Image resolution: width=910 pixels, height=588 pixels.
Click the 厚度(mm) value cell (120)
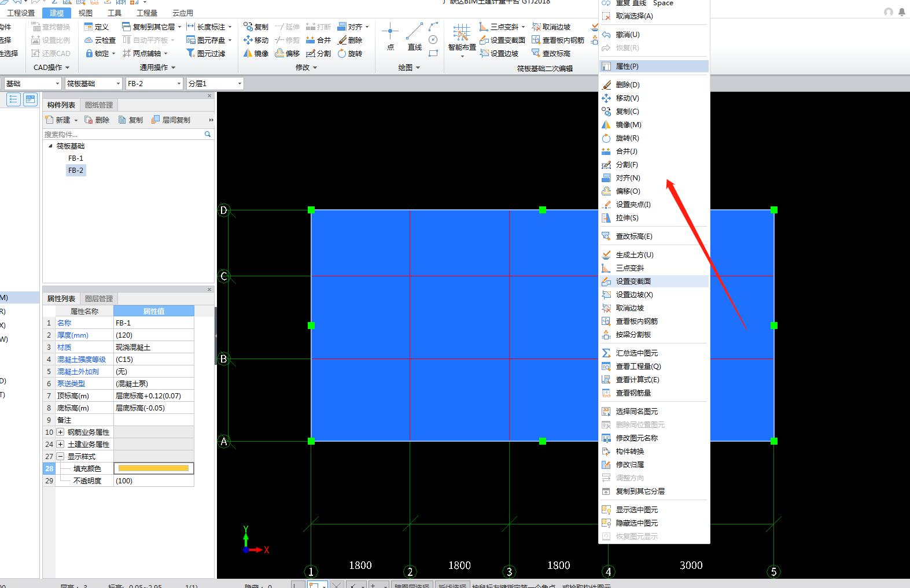tap(154, 335)
